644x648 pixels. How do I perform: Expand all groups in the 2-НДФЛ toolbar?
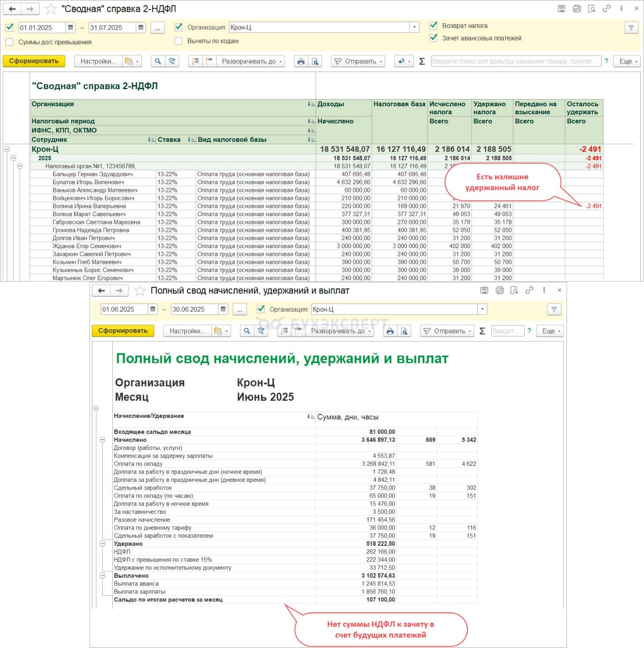[x=209, y=61]
